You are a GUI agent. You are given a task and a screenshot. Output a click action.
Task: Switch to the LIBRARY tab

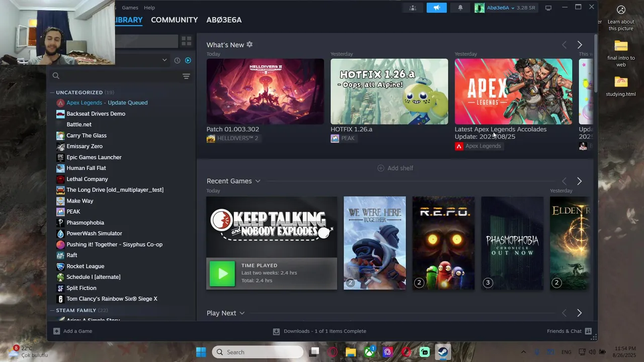129,20
